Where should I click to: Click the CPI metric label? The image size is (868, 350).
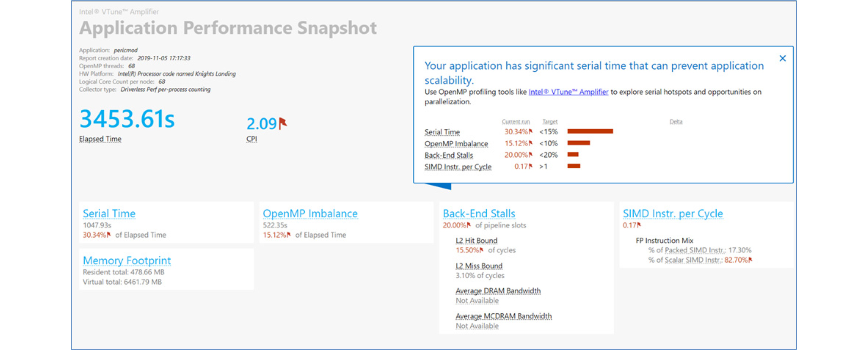click(252, 139)
